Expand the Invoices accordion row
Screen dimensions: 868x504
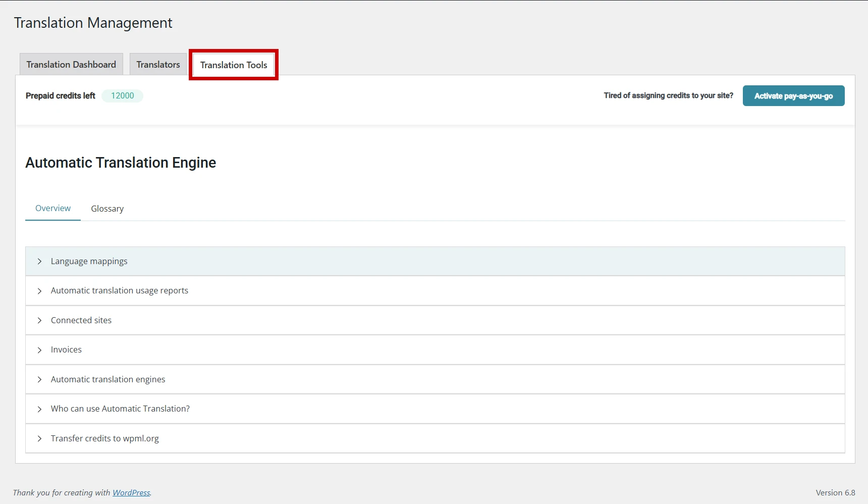point(66,349)
